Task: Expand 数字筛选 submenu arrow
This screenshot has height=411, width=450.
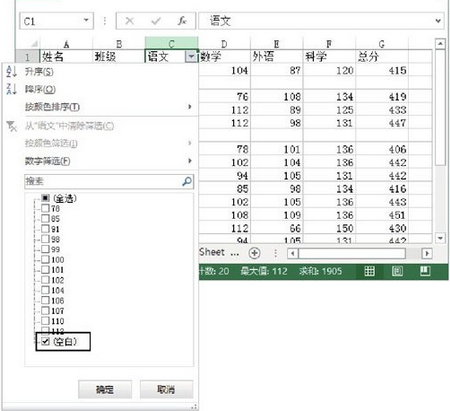Action: [x=190, y=161]
